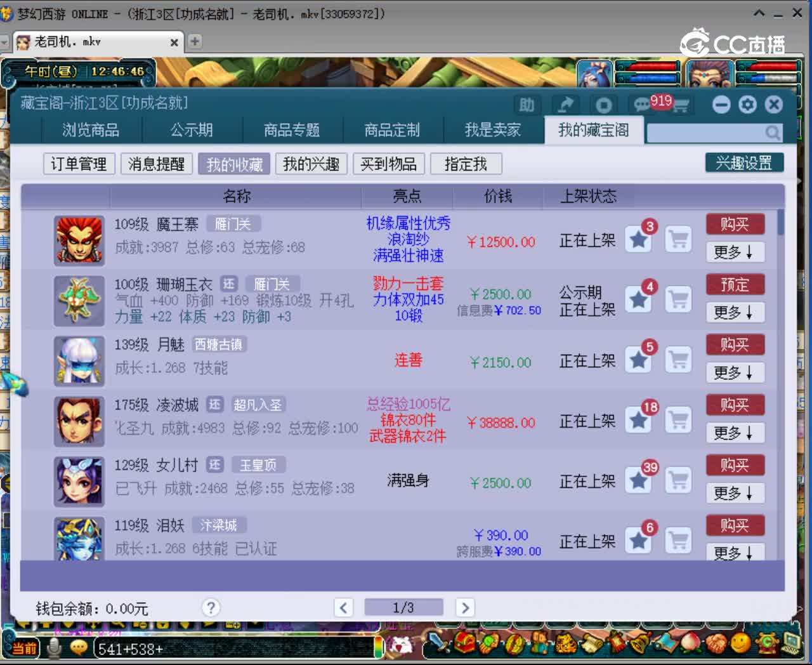Add 魔王寨 ¥12500 listing to cart
The image size is (812, 665).
pyautogui.click(x=678, y=240)
